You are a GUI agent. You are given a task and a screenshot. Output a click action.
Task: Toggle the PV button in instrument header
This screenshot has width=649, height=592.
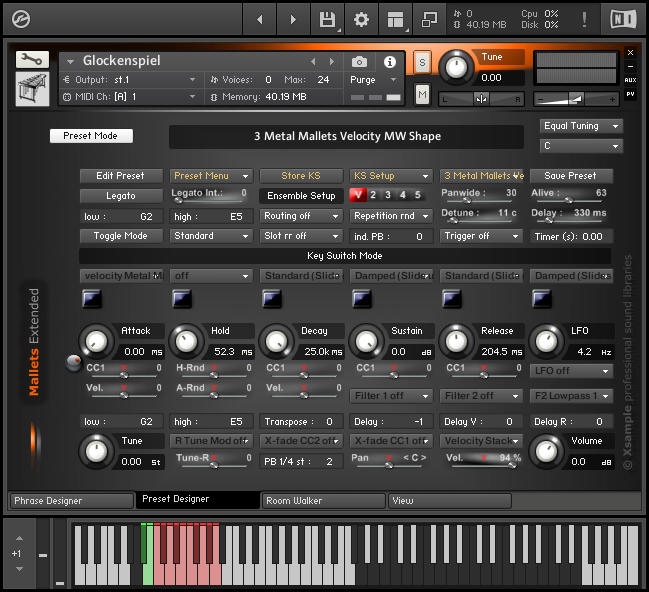630,94
